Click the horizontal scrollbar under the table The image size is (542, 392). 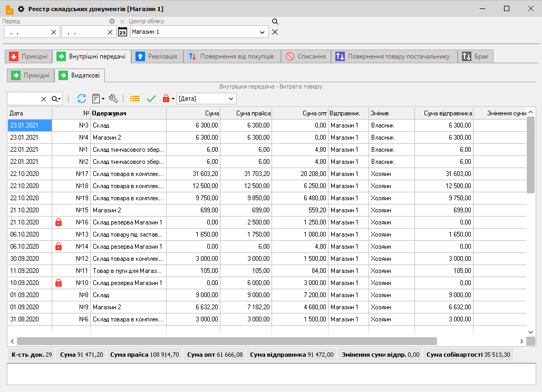pyautogui.click(x=227, y=341)
